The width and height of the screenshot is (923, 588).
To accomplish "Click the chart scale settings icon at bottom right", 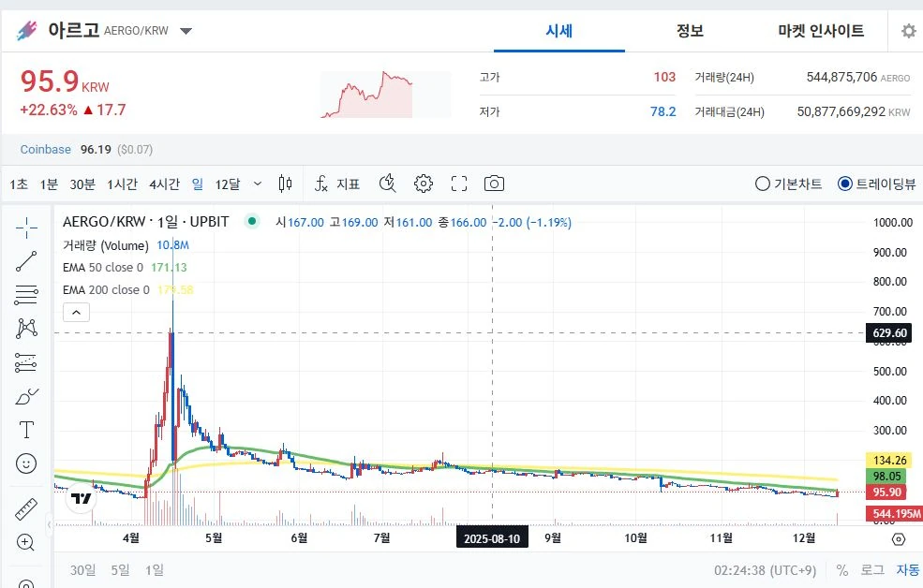I will 899,538.
